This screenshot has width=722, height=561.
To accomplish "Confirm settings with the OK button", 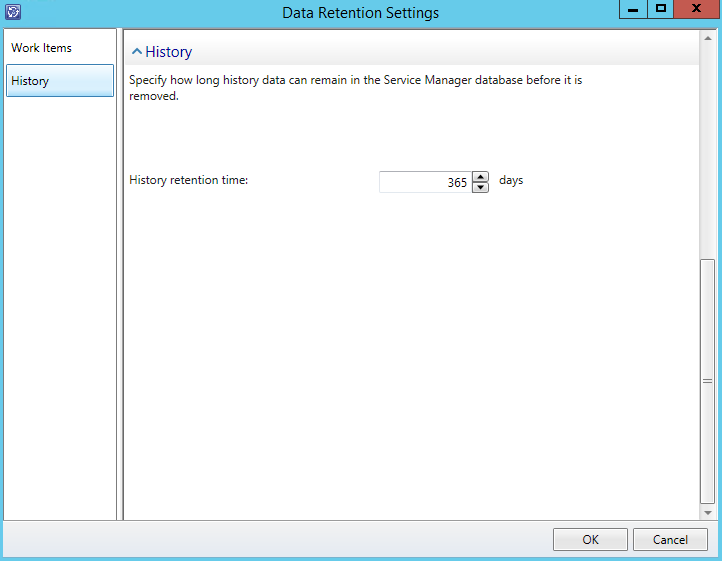I will pyautogui.click(x=590, y=539).
